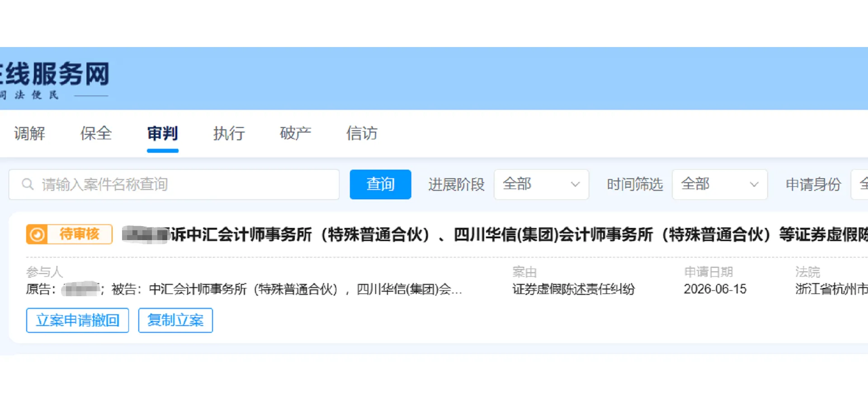Click the magnifier search icon
868x402 pixels.
coord(28,184)
